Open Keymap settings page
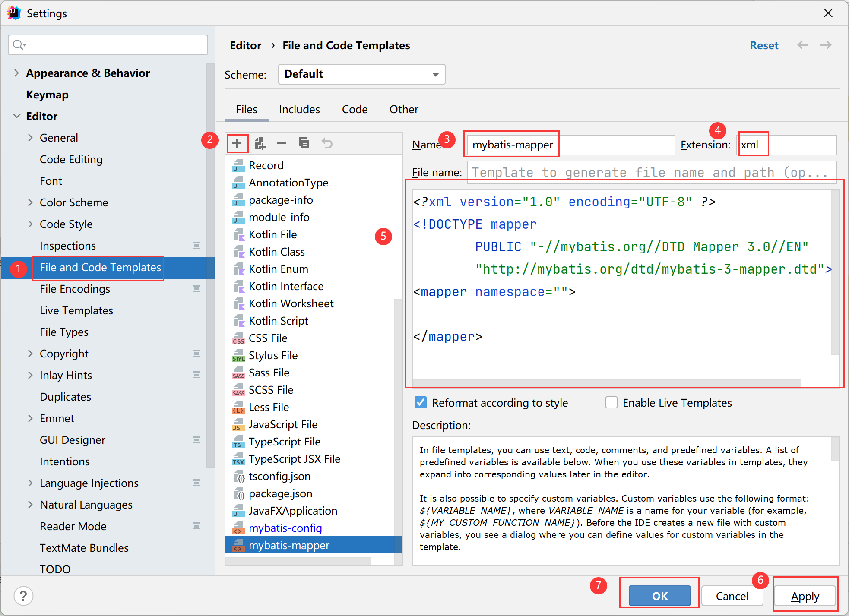 [x=47, y=95]
